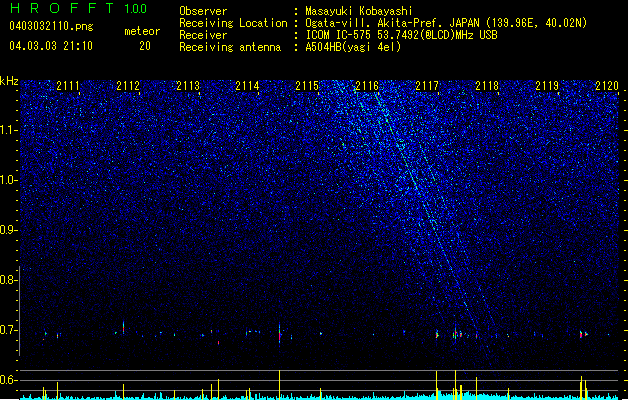Click the Receiver label
This screenshot has height=400, width=629.
203,35
